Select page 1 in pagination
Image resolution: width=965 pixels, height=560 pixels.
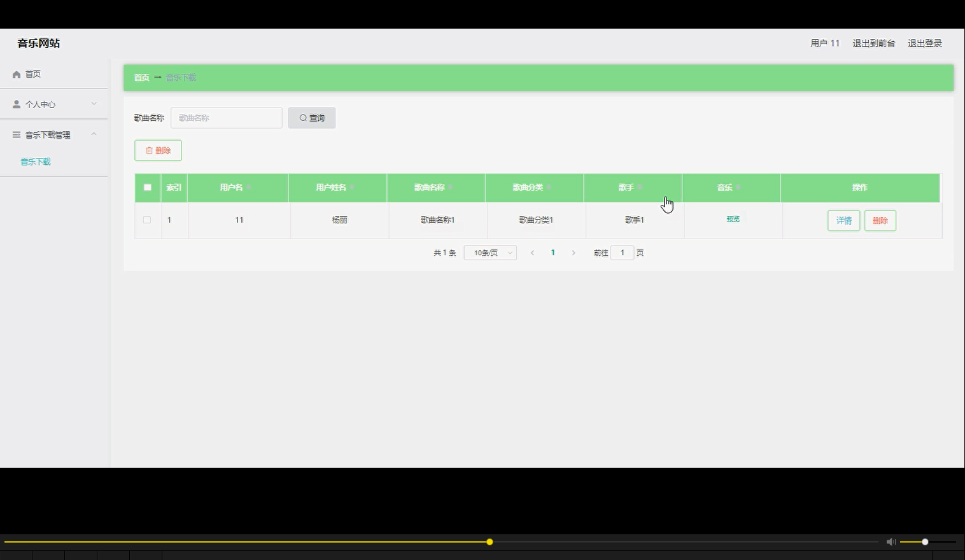(553, 253)
